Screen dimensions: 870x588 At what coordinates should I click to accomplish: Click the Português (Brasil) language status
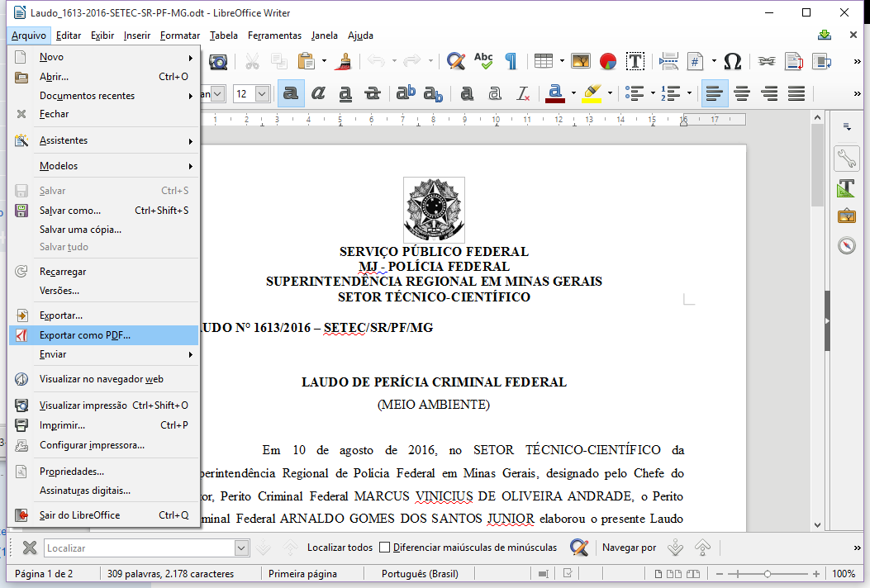tap(420, 574)
